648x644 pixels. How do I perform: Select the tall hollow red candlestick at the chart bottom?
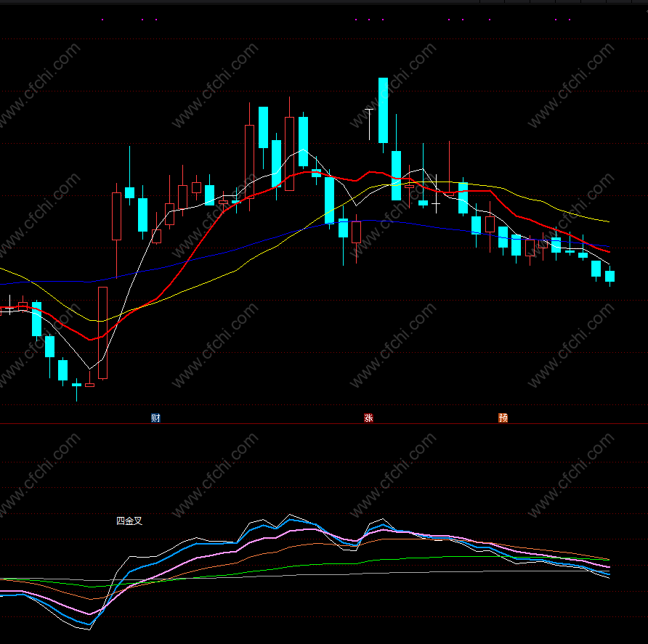coord(103,333)
